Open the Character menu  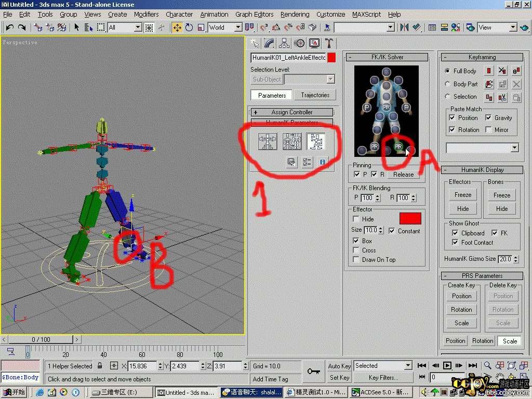tap(179, 14)
